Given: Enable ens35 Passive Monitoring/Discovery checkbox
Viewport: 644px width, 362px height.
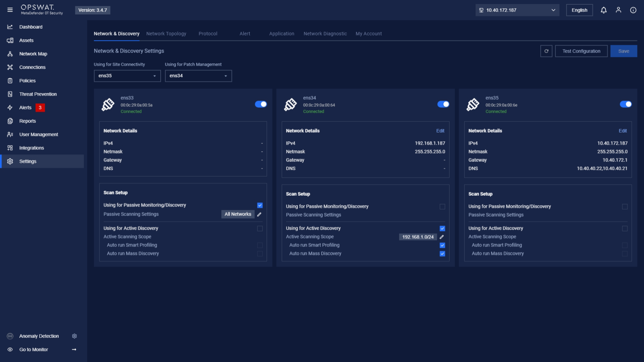Looking at the screenshot, I should (x=625, y=207).
